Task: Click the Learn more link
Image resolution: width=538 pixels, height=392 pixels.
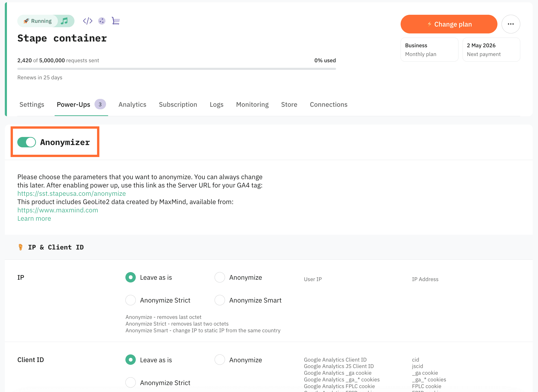Action: [x=34, y=218]
